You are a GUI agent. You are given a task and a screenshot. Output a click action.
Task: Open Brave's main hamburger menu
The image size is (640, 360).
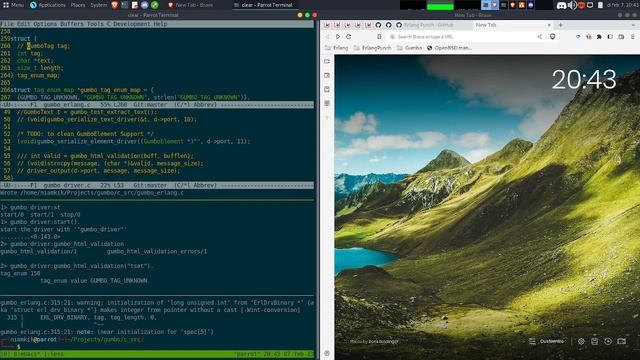633,37
